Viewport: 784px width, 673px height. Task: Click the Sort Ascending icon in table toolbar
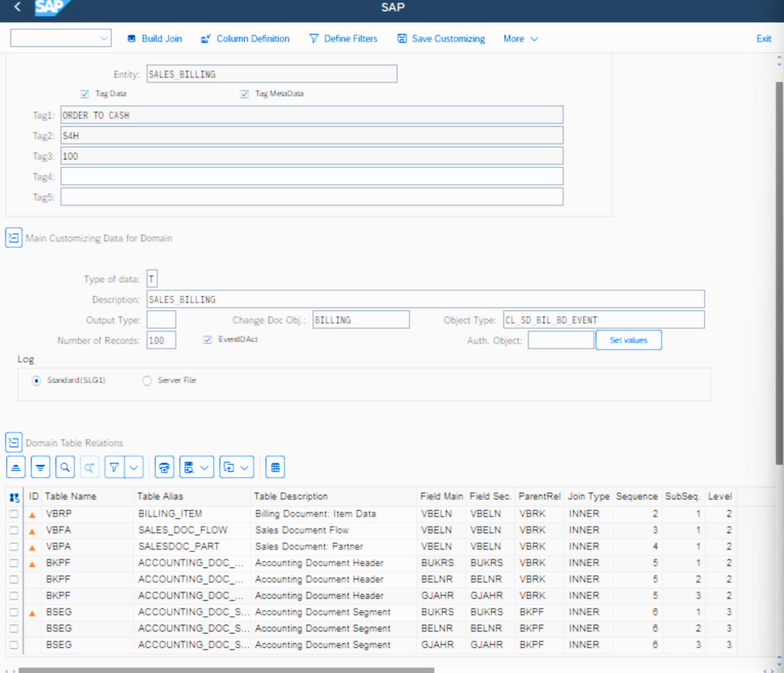pyautogui.click(x=16, y=467)
